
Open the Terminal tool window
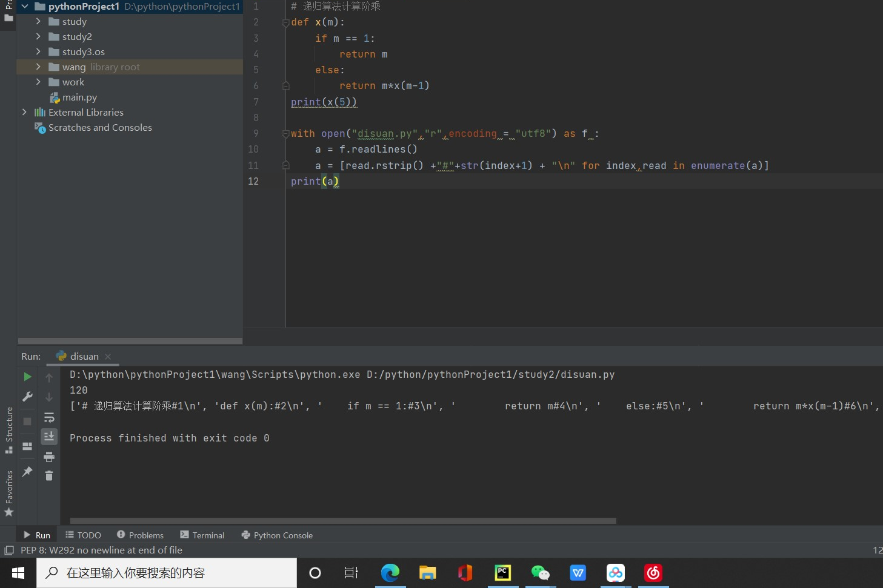tap(202, 535)
